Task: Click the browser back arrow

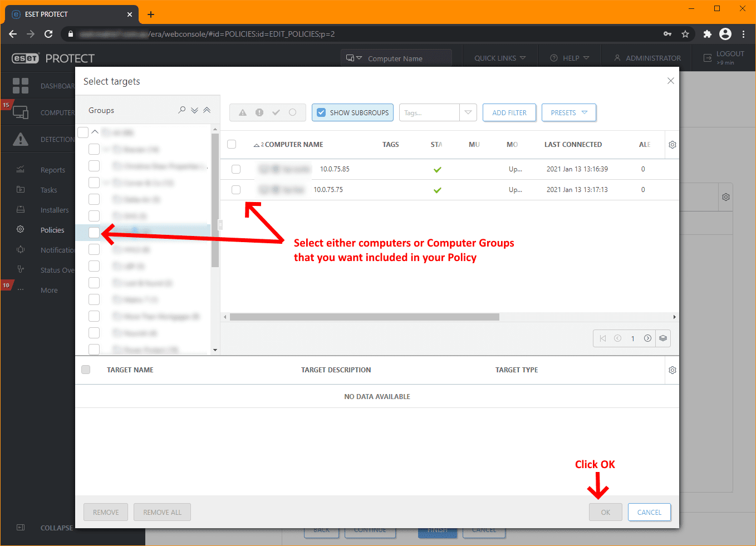Action: (13, 34)
